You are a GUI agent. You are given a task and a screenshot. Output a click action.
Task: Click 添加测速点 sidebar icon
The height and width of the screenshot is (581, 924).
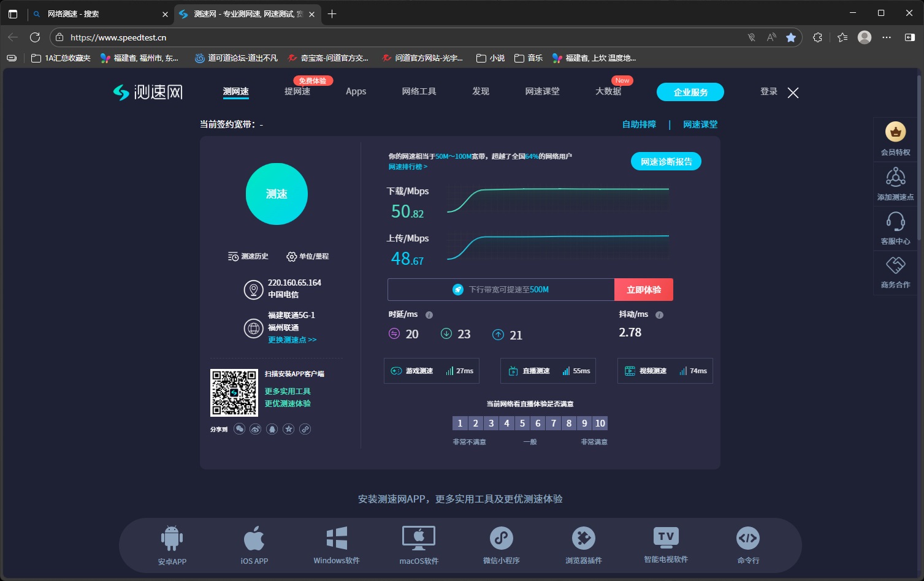[x=895, y=178]
